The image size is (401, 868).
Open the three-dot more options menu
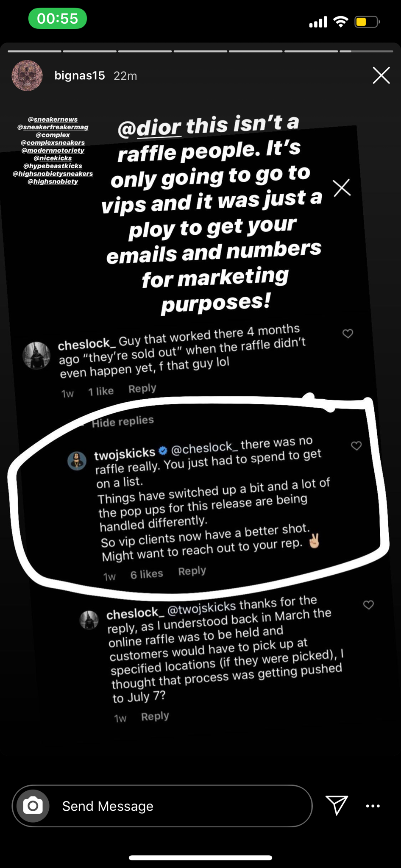[x=373, y=806]
